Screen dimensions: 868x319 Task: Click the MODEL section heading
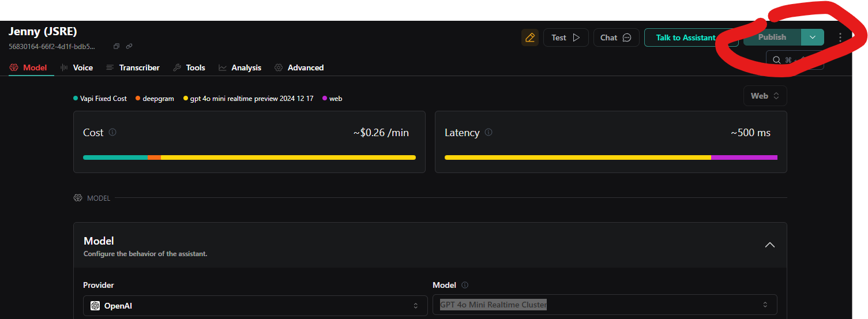pyautogui.click(x=99, y=198)
